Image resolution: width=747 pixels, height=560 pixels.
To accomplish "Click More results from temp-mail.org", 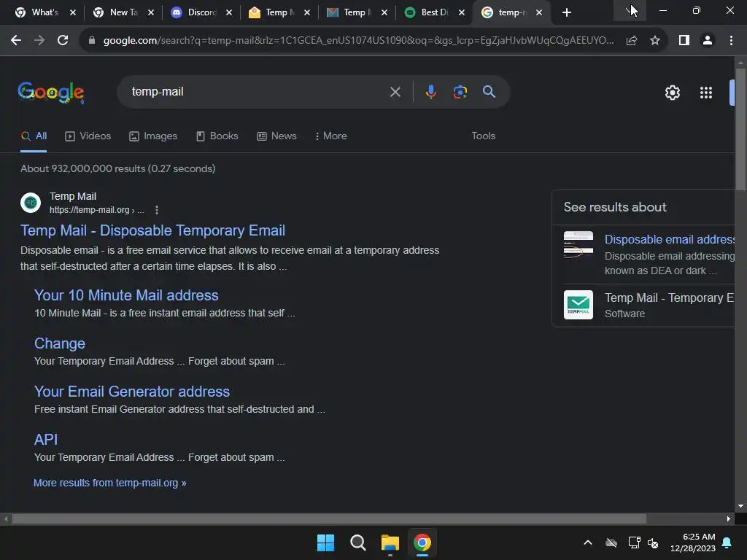I will tap(109, 483).
